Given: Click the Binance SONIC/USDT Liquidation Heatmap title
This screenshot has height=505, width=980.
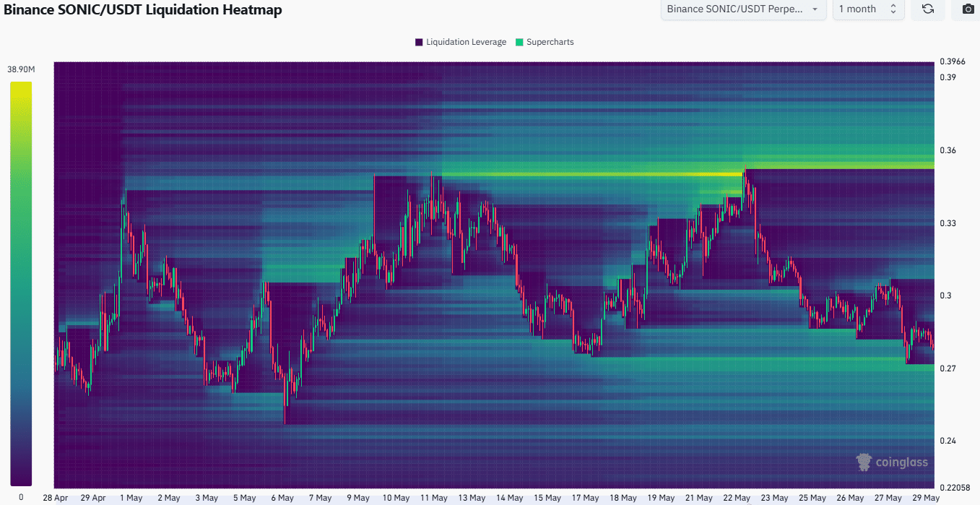Looking at the screenshot, I should [x=143, y=9].
